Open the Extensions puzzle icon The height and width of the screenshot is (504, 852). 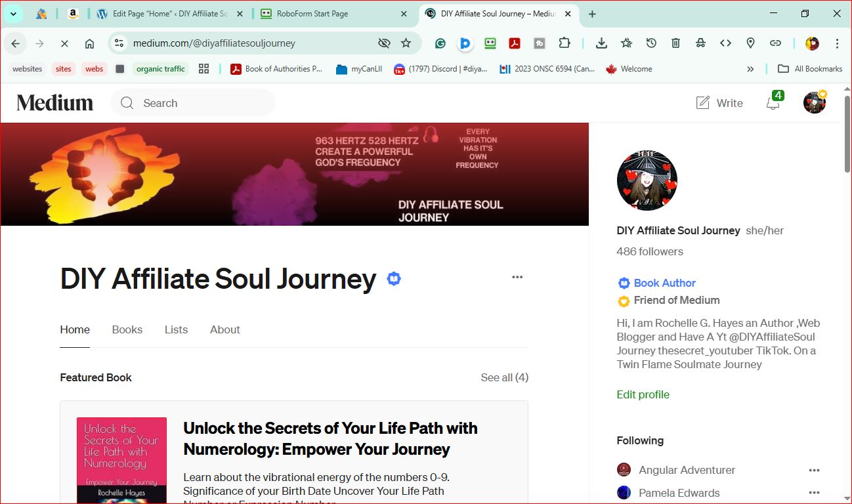point(564,43)
